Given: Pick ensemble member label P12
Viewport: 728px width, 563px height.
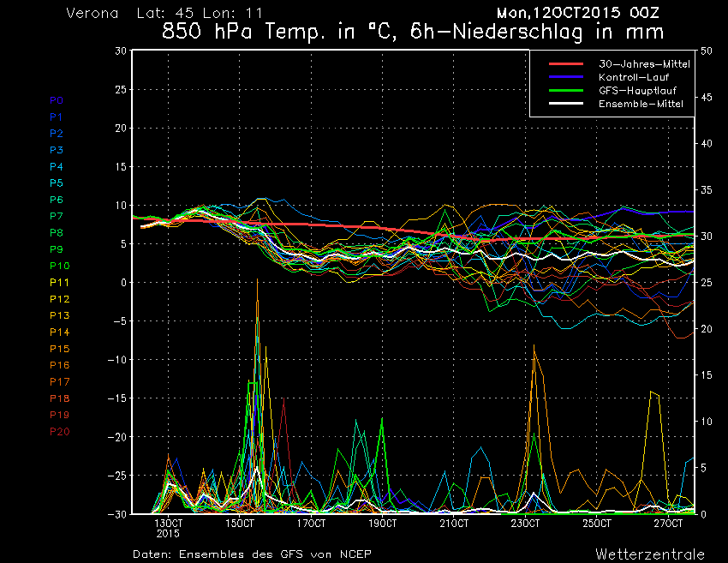Looking at the screenshot, I should tap(60, 299).
